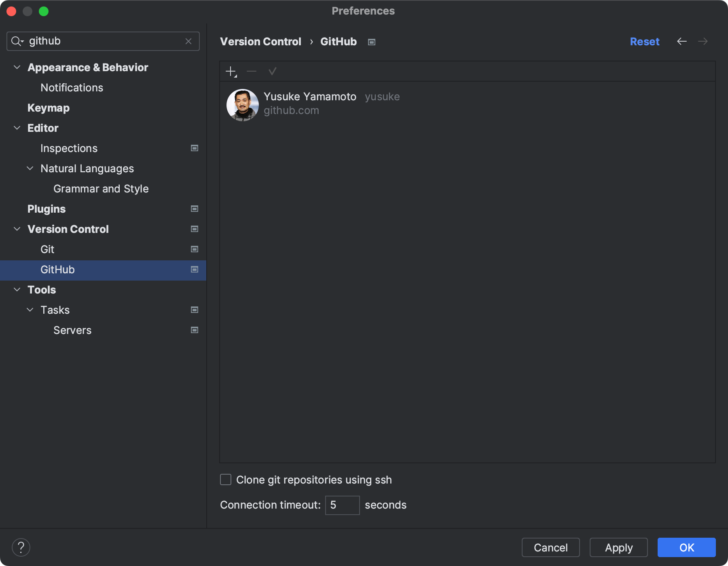Go forward with right arrow icon
The height and width of the screenshot is (566, 728).
pyautogui.click(x=703, y=41)
